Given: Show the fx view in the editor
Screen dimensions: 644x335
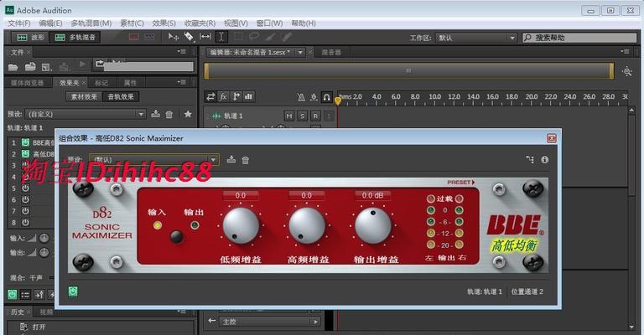Looking at the screenshot, I should point(223,96).
